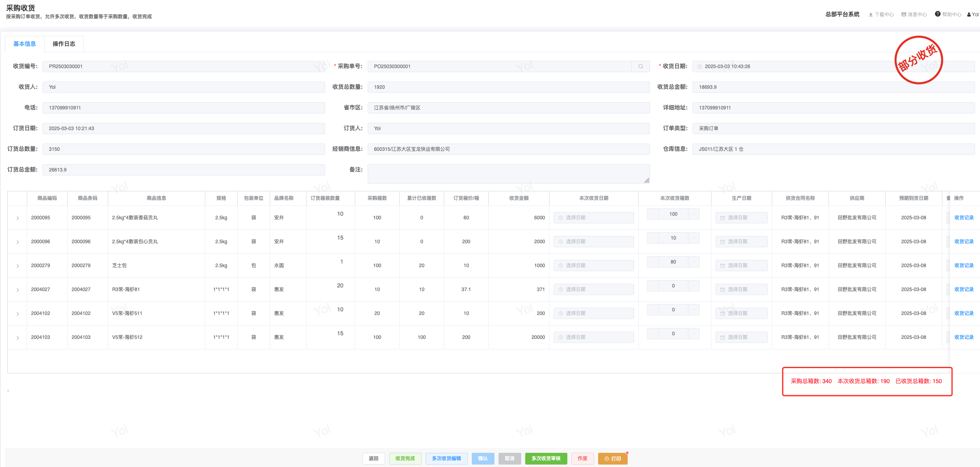Image resolution: width=980 pixels, height=467 pixels.
Task: Click the 多次收货审核 button
Action: pyautogui.click(x=546, y=458)
